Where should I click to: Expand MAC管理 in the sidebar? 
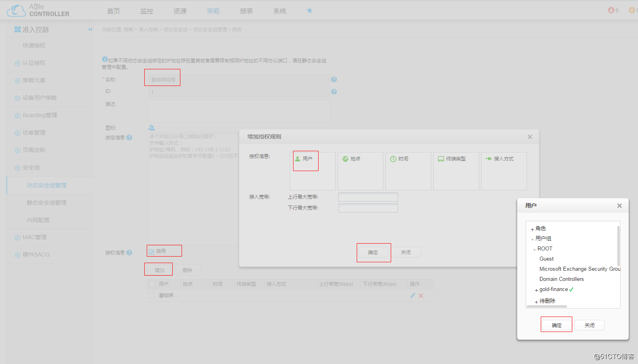click(17, 238)
